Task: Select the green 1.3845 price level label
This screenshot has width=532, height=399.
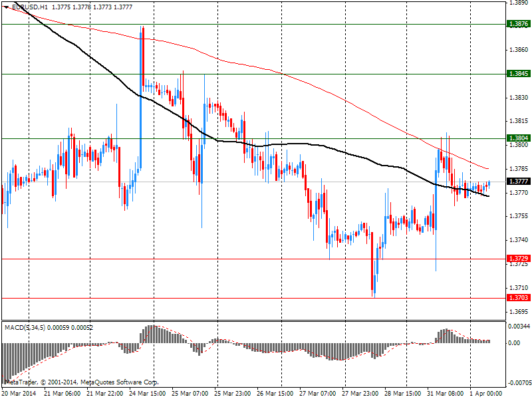Action: tap(518, 74)
